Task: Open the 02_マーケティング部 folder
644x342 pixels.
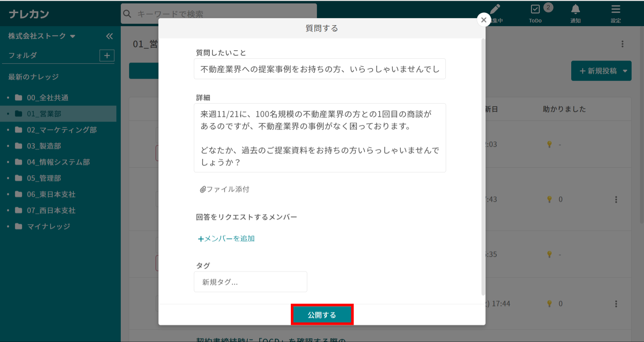Action: coord(62,130)
